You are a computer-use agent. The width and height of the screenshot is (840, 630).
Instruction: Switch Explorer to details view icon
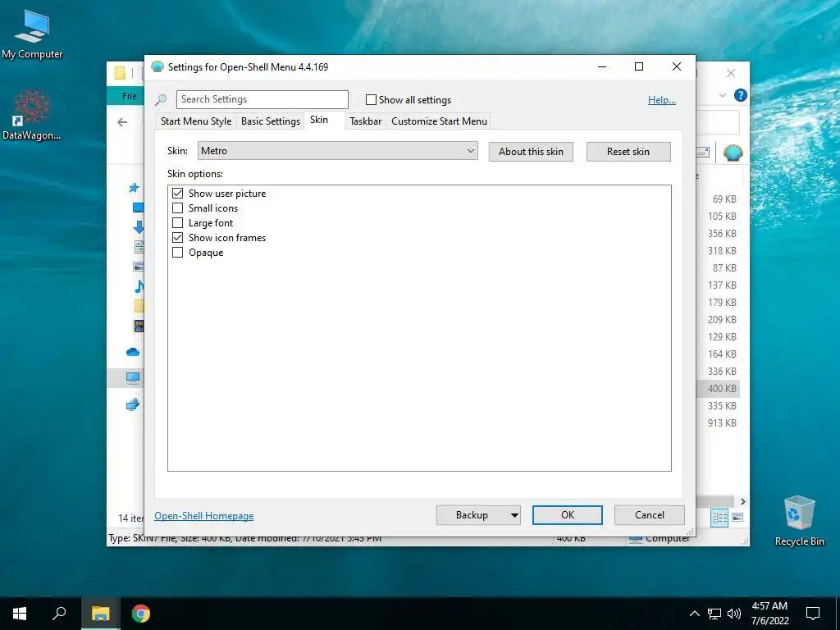pyautogui.click(x=719, y=518)
